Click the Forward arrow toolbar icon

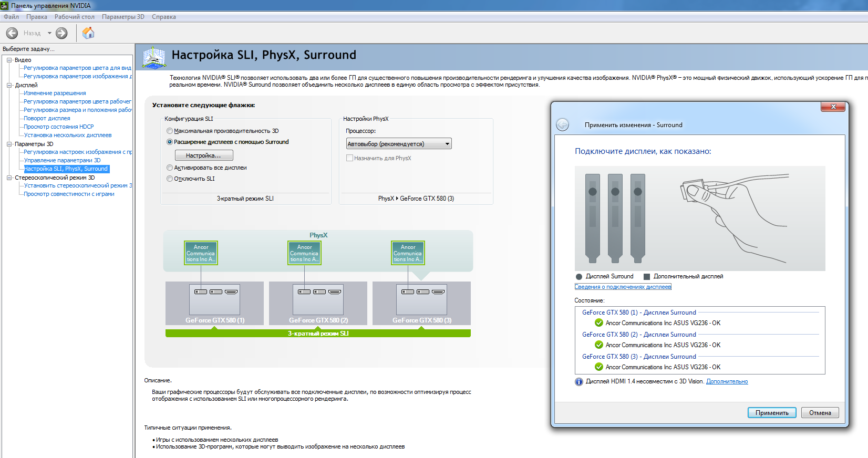tap(61, 33)
